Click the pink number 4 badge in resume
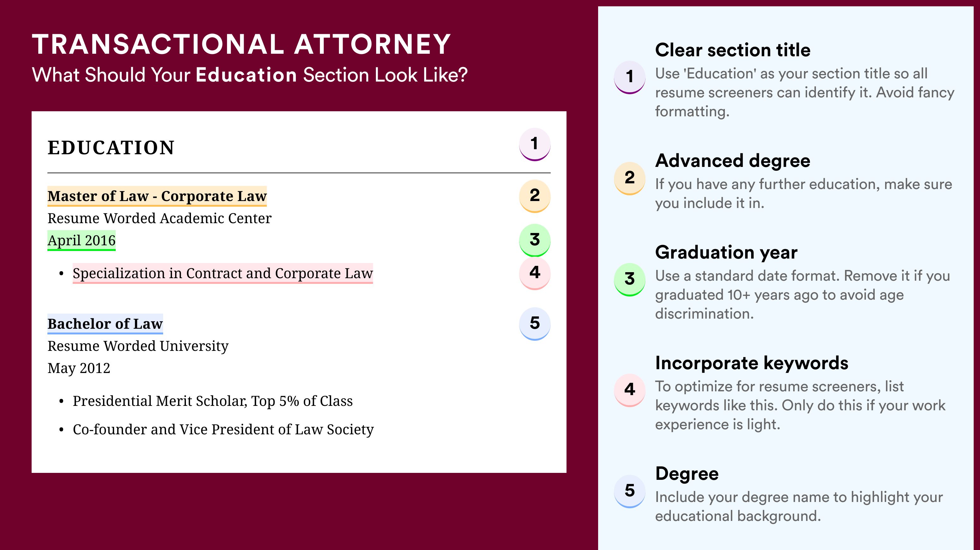Viewport: 980px width, 550px height. tap(535, 273)
